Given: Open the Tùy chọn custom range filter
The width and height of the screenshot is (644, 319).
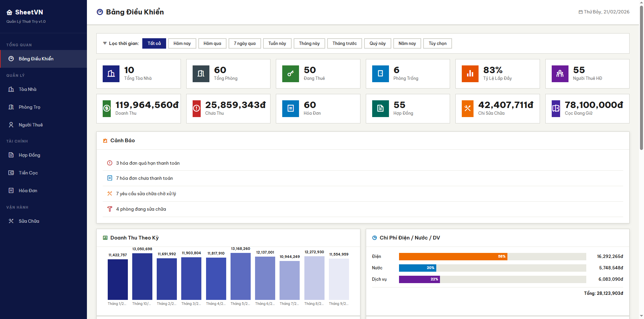Looking at the screenshot, I should point(437,44).
